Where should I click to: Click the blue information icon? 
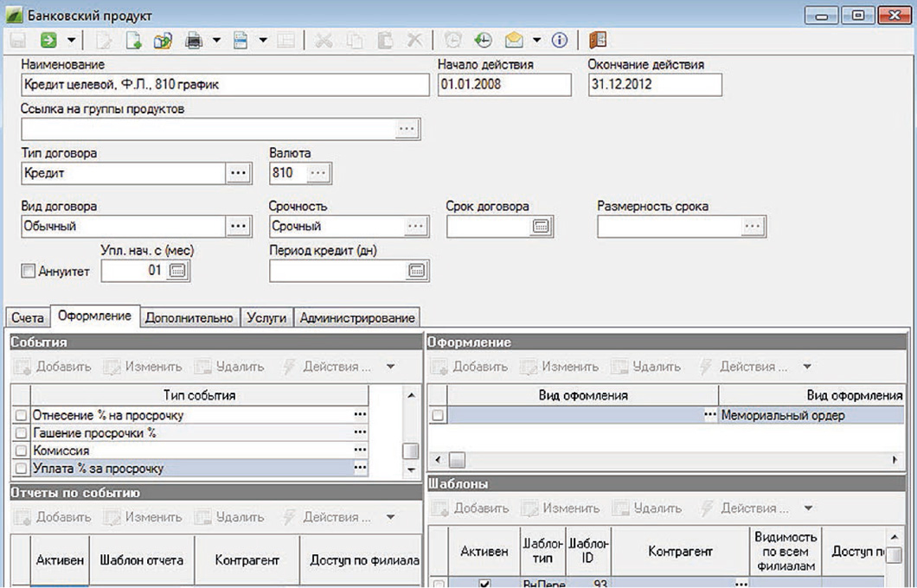(560, 40)
